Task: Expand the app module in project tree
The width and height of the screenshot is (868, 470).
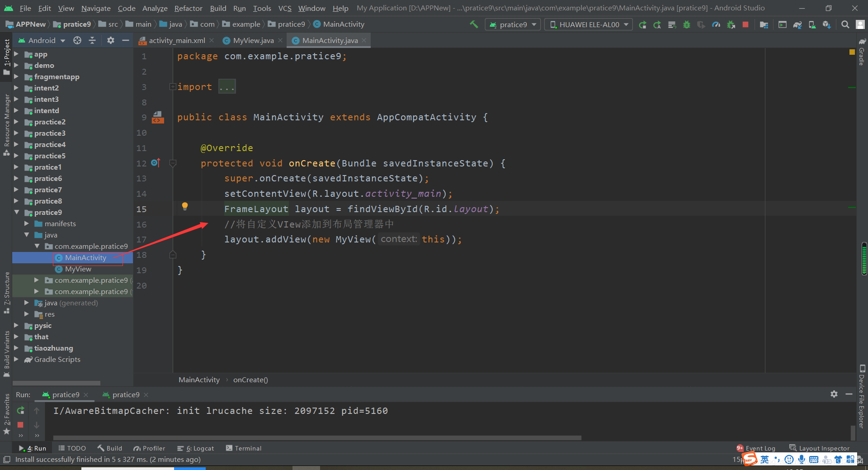Action: pos(17,54)
